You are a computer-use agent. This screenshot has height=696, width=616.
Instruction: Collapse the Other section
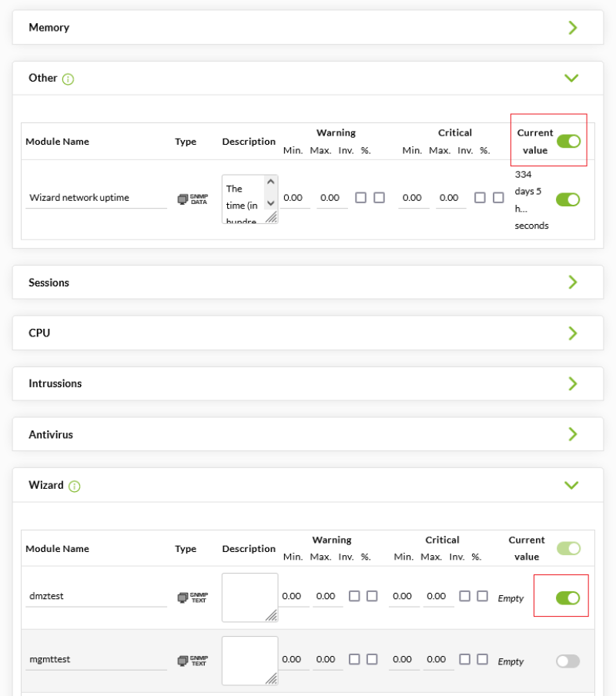pos(571,78)
